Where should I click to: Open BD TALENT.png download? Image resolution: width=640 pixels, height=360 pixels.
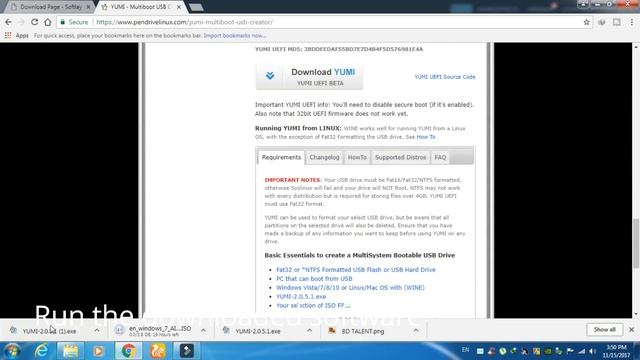coord(362,331)
